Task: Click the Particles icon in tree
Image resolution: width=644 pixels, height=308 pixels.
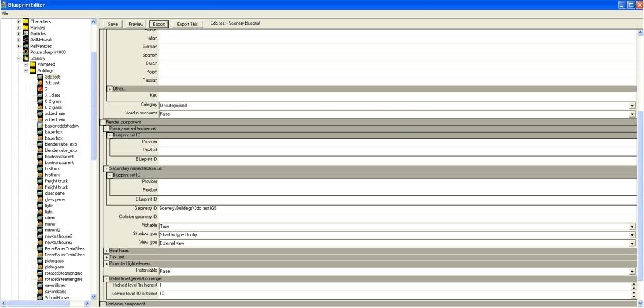Action: click(25, 34)
